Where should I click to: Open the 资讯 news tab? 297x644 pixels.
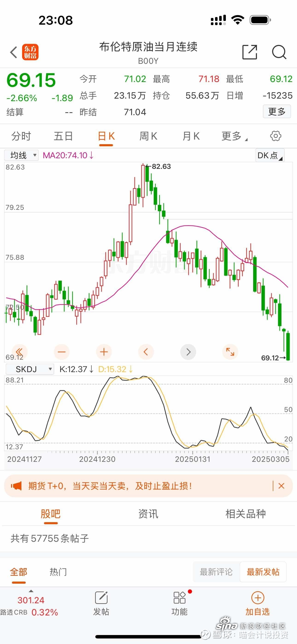(x=148, y=514)
